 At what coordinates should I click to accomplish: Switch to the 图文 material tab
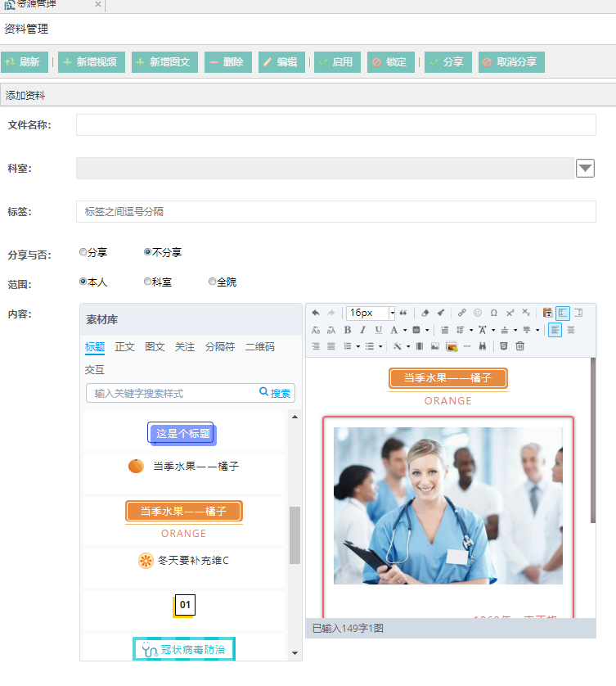tap(155, 347)
